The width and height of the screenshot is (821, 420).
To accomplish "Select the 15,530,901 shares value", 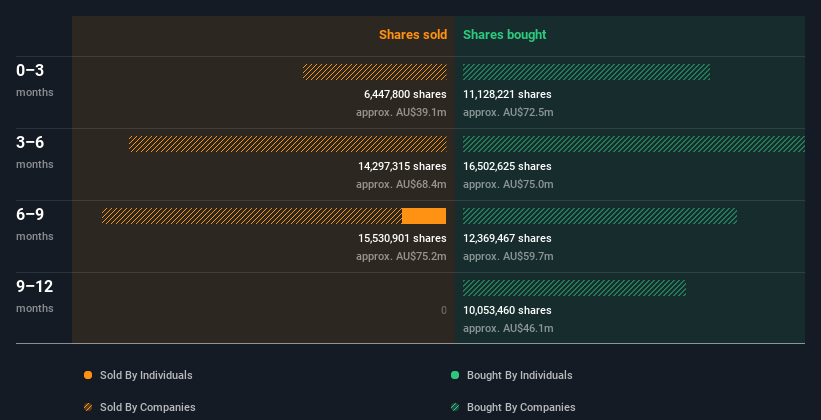I will click(x=402, y=238).
